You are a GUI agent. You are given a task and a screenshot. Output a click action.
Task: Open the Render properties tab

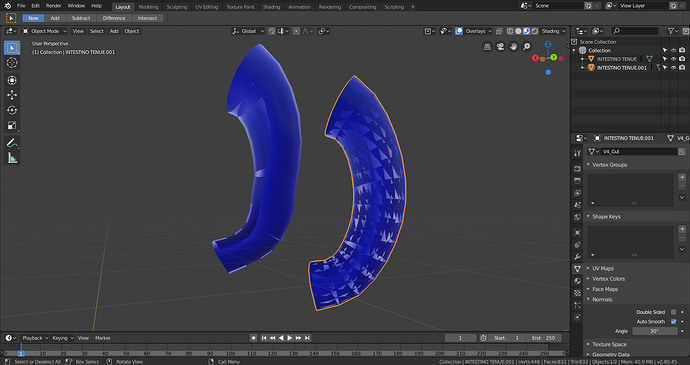pyautogui.click(x=578, y=169)
